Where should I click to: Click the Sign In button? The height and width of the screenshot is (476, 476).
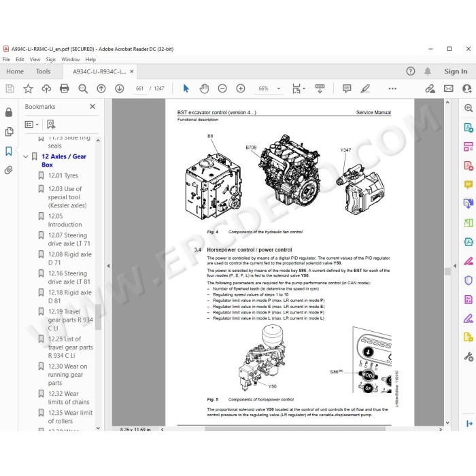tap(456, 71)
